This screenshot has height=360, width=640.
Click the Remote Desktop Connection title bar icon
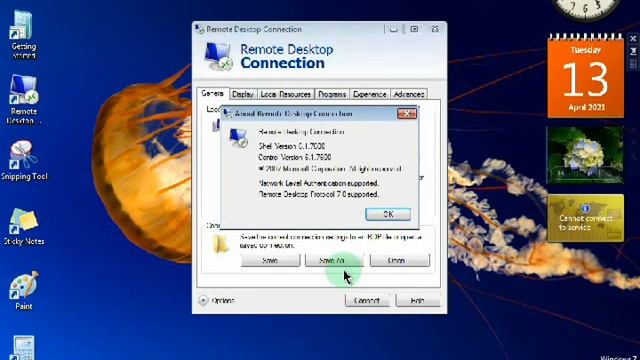click(x=200, y=29)
